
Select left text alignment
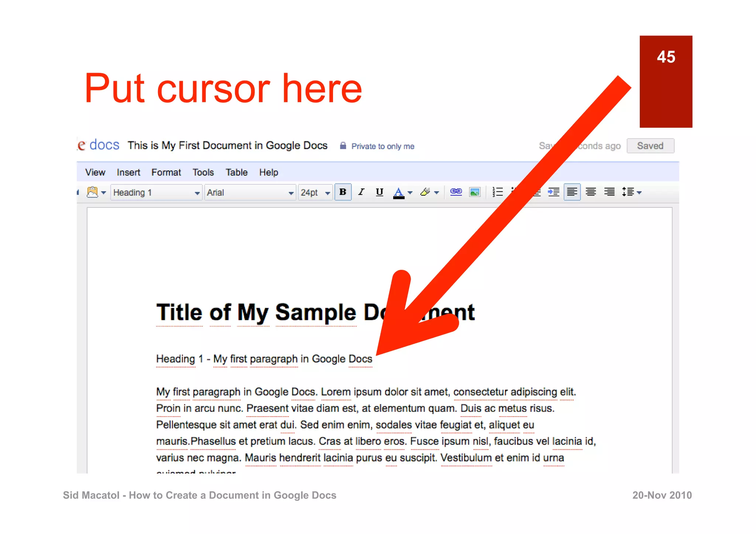[x=572, y=192]
